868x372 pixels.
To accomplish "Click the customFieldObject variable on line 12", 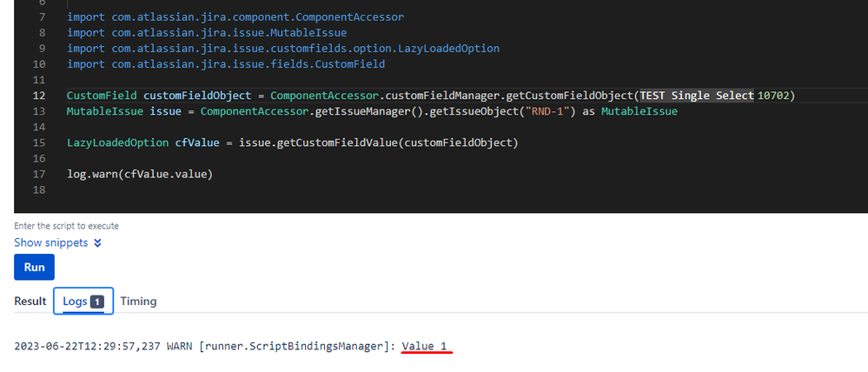I will coord(197,96).
